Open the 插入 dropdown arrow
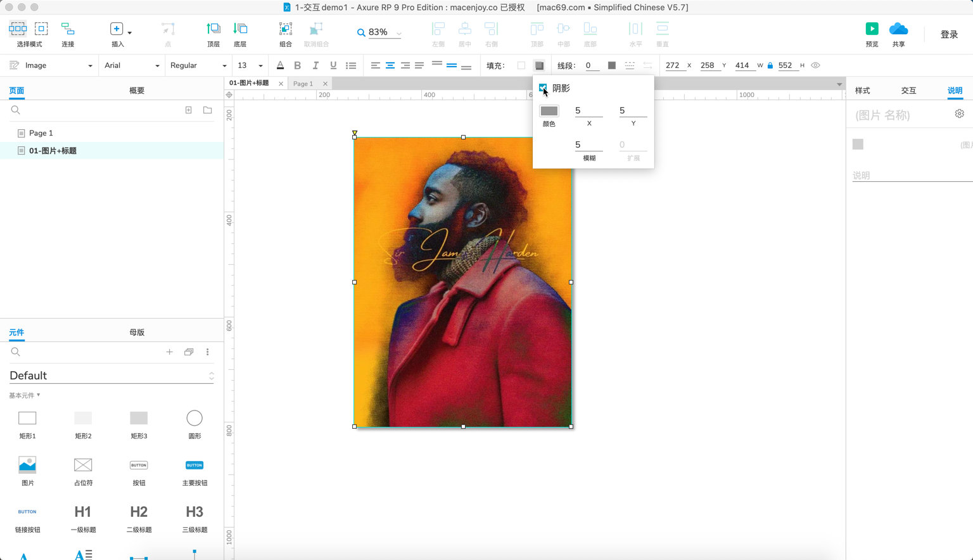 (x=130, y=32)
